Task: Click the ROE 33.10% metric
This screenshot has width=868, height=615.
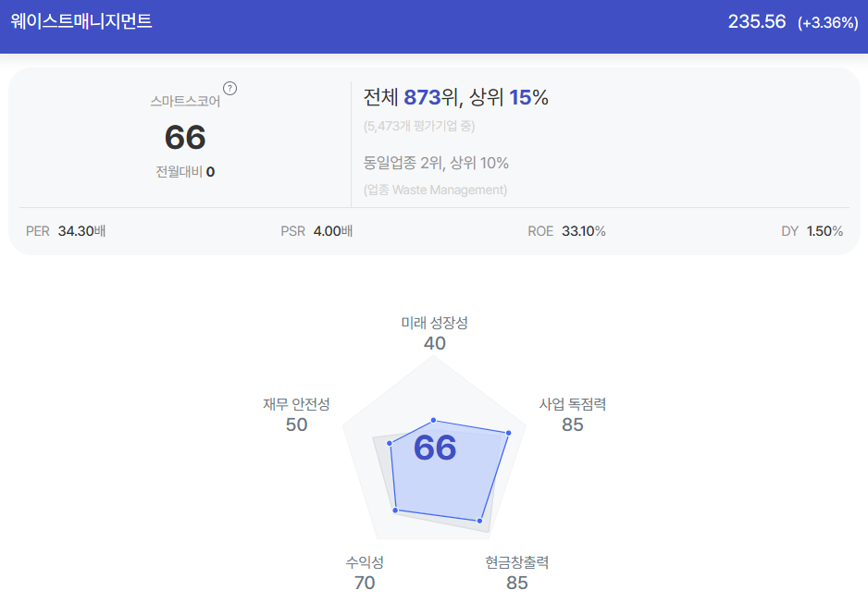Action: pyautogui.click(x=567, y=231)
